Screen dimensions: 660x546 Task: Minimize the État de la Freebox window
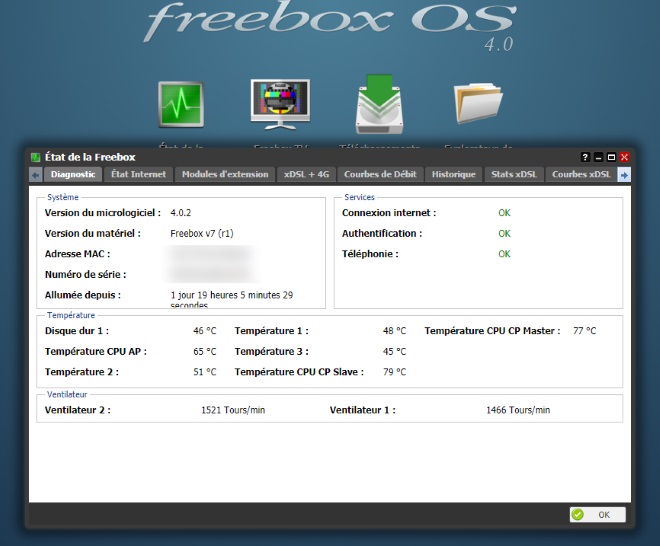click(x=598, y=157)
